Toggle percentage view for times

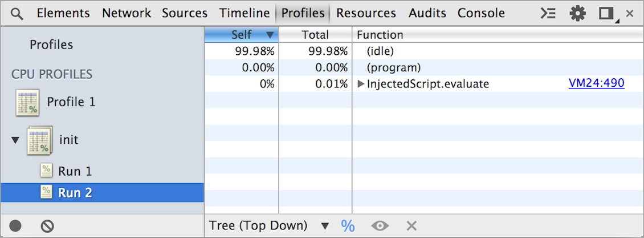tap(348, 226)
